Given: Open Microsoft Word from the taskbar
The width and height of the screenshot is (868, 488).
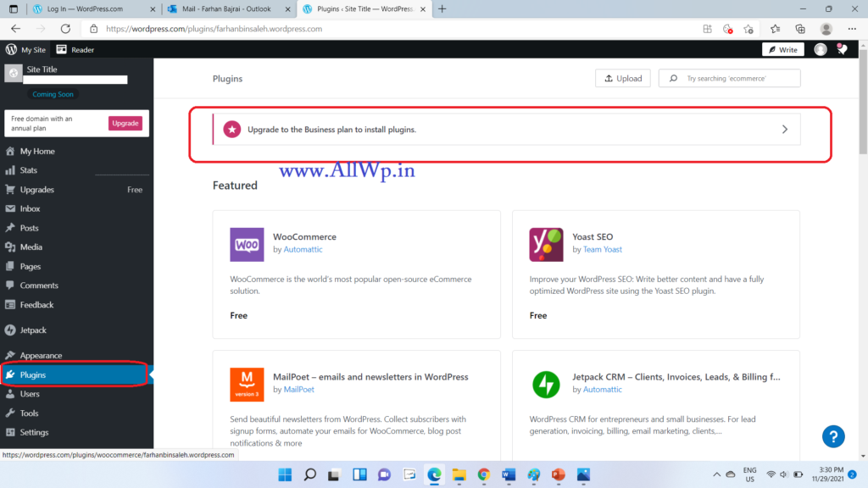Looking at the screenshot, I should 509,474.
